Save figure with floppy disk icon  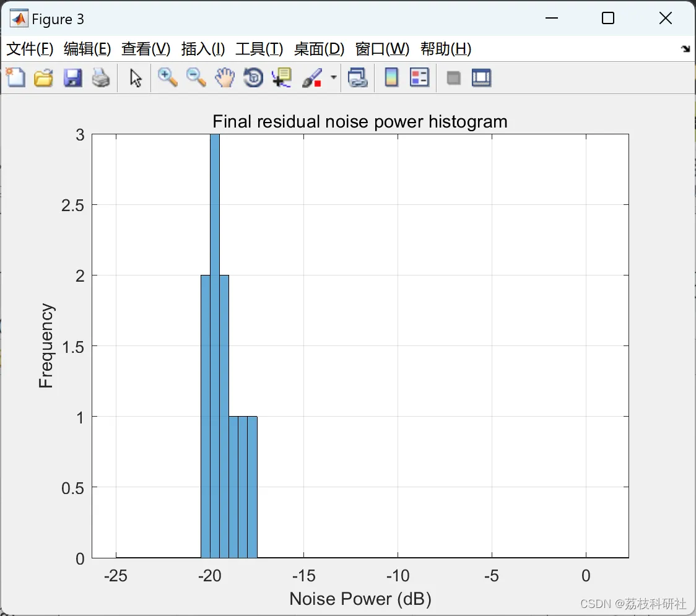point(73,77)
